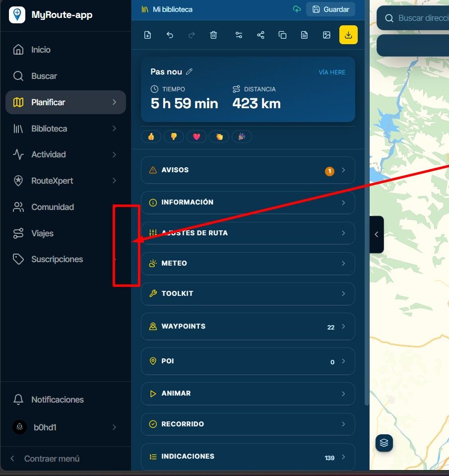Screen dimensions: 449x476
Task: React with thumbs up emoji
Action: pos(151,136)
